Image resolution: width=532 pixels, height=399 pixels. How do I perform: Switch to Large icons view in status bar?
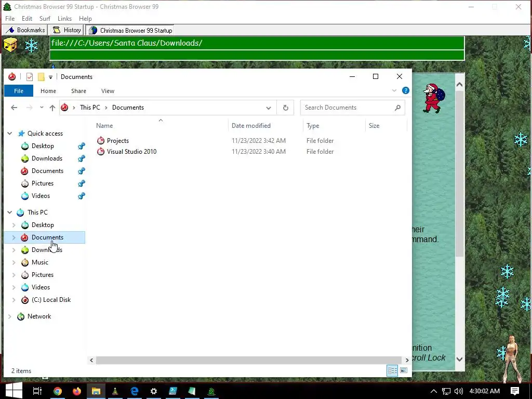tap(403, 370)
